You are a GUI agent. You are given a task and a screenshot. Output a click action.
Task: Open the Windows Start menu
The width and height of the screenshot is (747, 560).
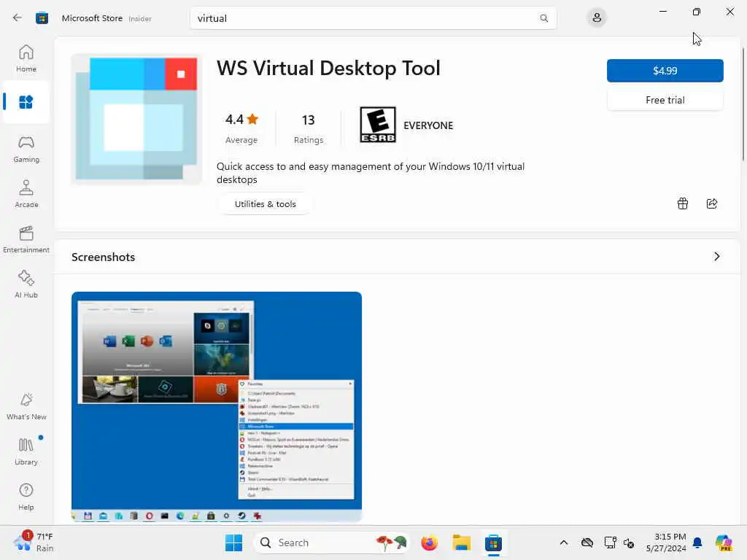pyautogui.click(x=233, y=542)
